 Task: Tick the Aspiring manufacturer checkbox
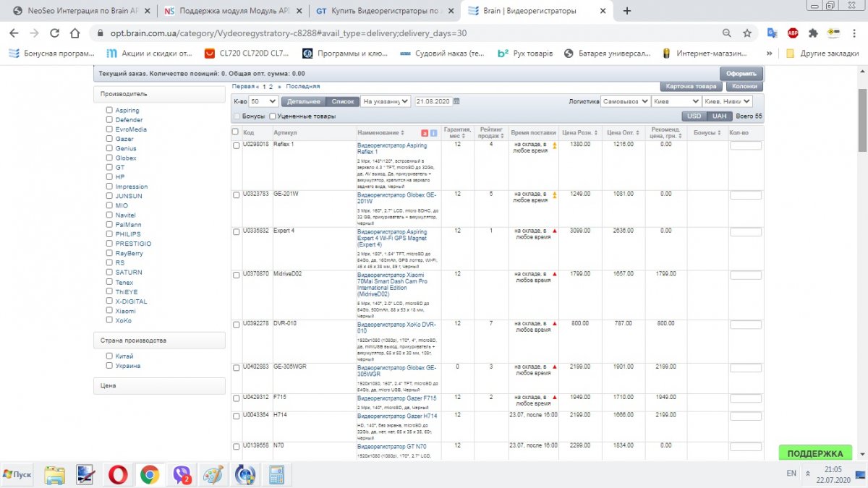(109, 110)
